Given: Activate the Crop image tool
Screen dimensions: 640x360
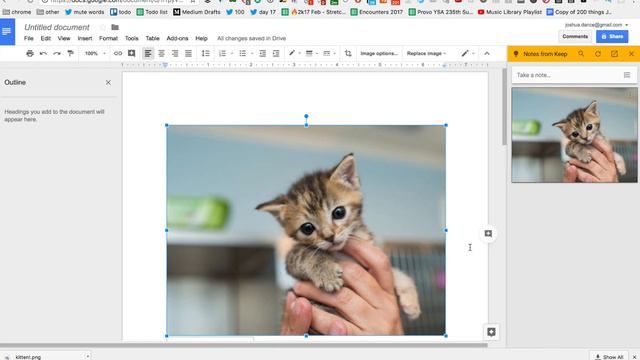Looking at the screenshot, I should (x=348, y=53).
